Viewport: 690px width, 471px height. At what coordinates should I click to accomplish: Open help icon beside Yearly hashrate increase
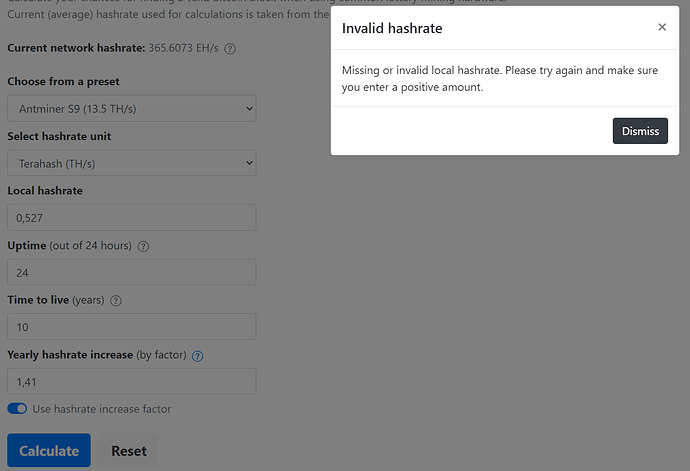click(198, 356)
